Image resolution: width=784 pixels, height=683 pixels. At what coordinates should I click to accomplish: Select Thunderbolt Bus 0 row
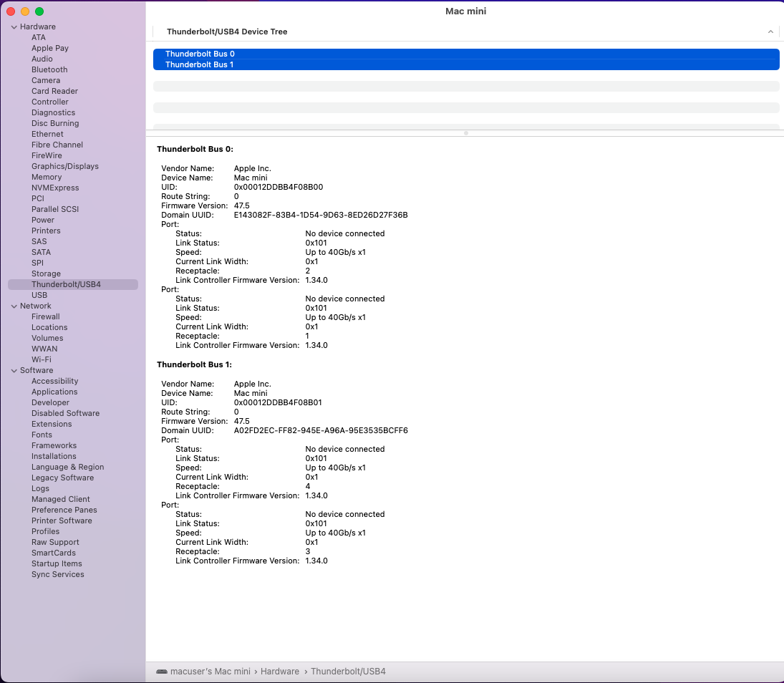(466, 54)
